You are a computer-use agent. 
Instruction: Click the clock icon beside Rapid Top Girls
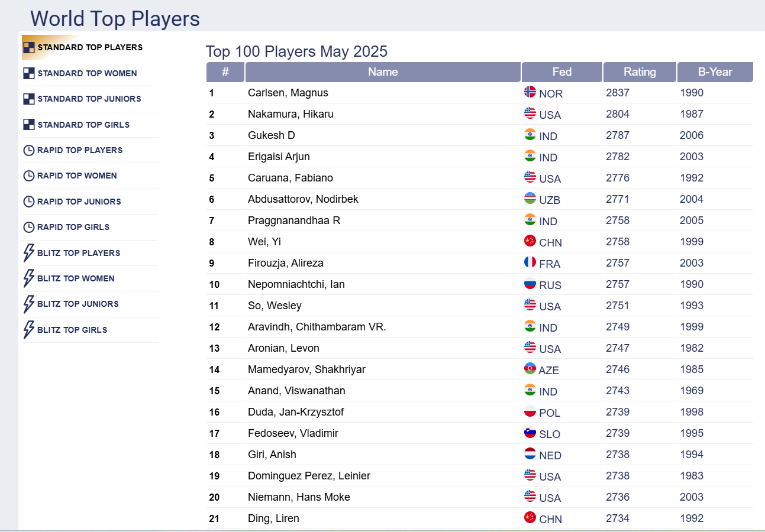pyautogui.click(x=28, y=227)
